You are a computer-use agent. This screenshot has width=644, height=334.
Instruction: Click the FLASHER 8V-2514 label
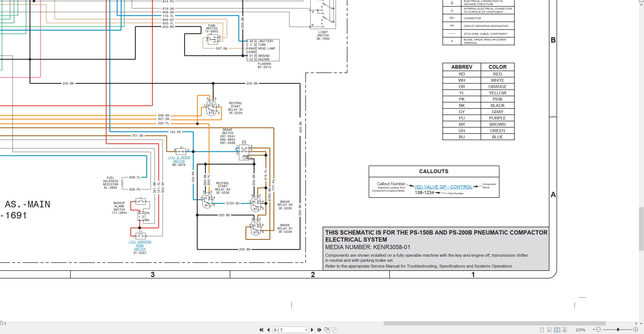pos(264,65)
